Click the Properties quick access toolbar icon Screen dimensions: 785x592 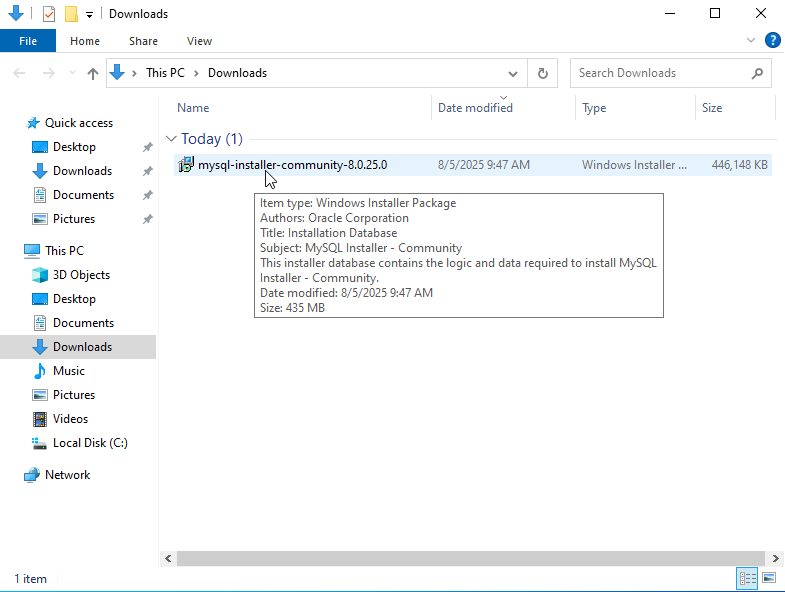pos(49,14)
